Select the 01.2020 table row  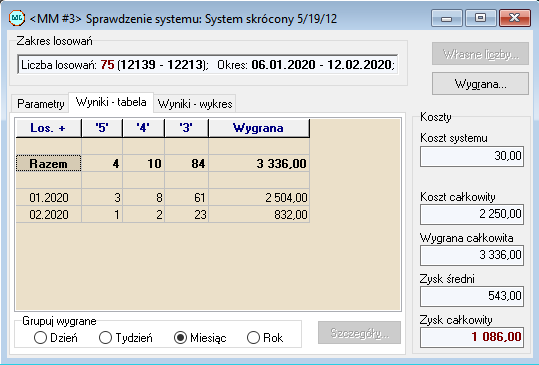coord(163,197)
